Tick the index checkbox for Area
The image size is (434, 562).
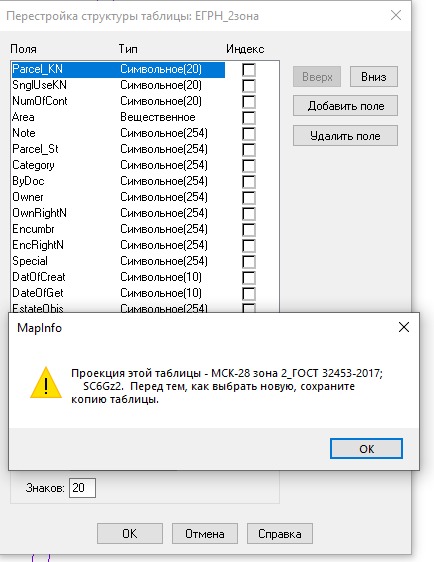click(249, 118)
